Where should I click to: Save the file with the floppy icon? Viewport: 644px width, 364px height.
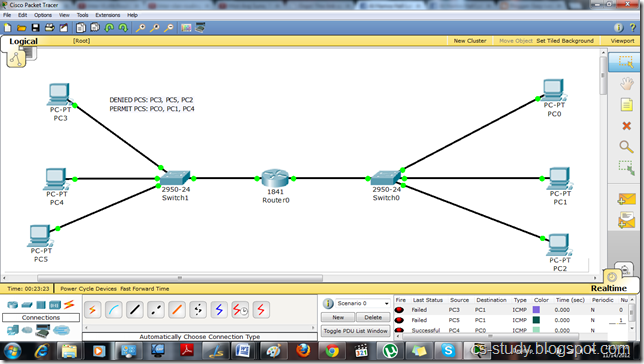(36, 28)
